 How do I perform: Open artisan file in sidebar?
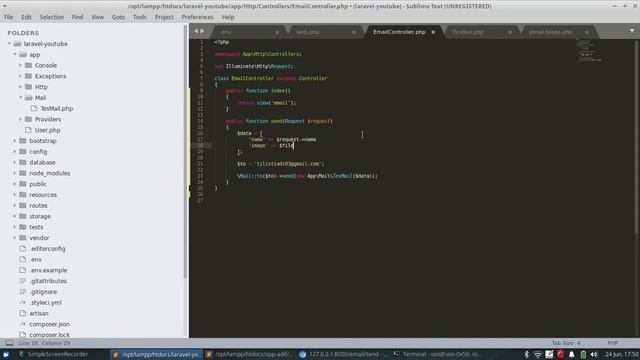tap(39, 313)
